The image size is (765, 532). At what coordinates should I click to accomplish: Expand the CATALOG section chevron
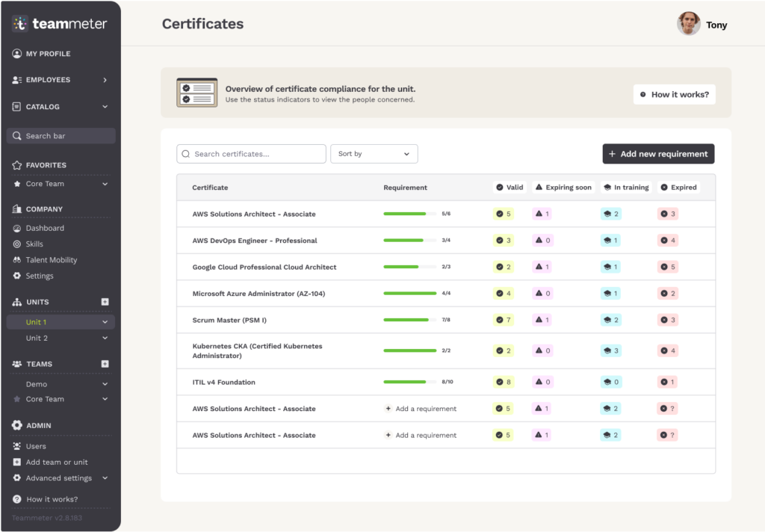point(105,107)
